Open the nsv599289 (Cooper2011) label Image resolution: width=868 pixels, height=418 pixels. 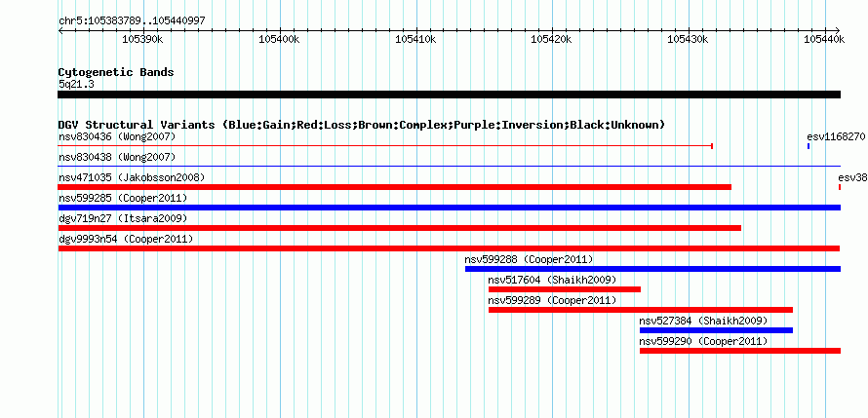click(552, 300)
